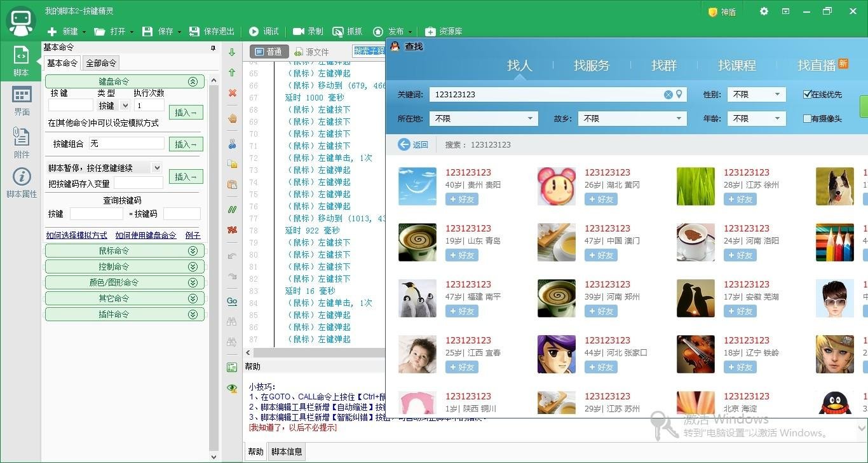This screenshot has height=463, width=868.
Task: Open the 年龄 dropdown
Action: (756, 118)
